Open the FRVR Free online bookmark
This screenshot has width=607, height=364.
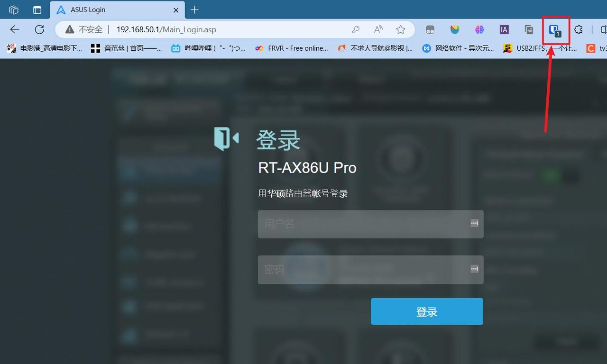tap(291, 48)
